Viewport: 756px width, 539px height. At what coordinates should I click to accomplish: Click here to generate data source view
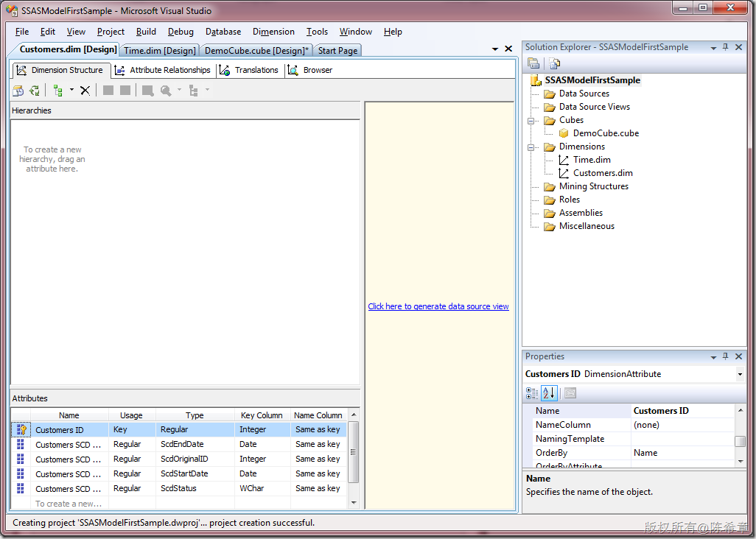click(x=438, y=306)
